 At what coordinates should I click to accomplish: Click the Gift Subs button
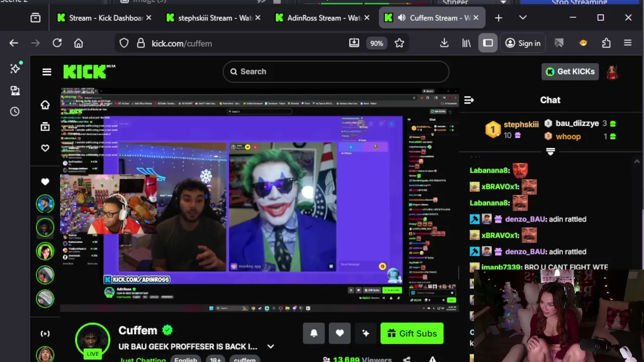click(x=412, y=333)
